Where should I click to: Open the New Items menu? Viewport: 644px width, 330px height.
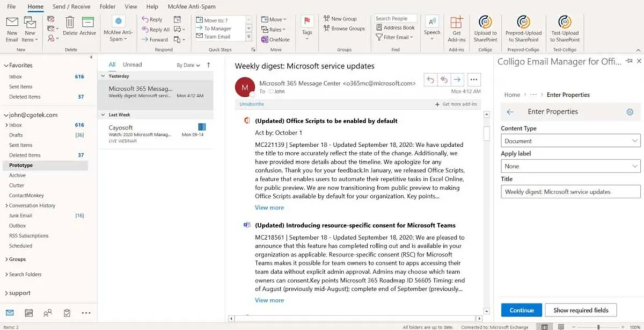click(30, 29)
